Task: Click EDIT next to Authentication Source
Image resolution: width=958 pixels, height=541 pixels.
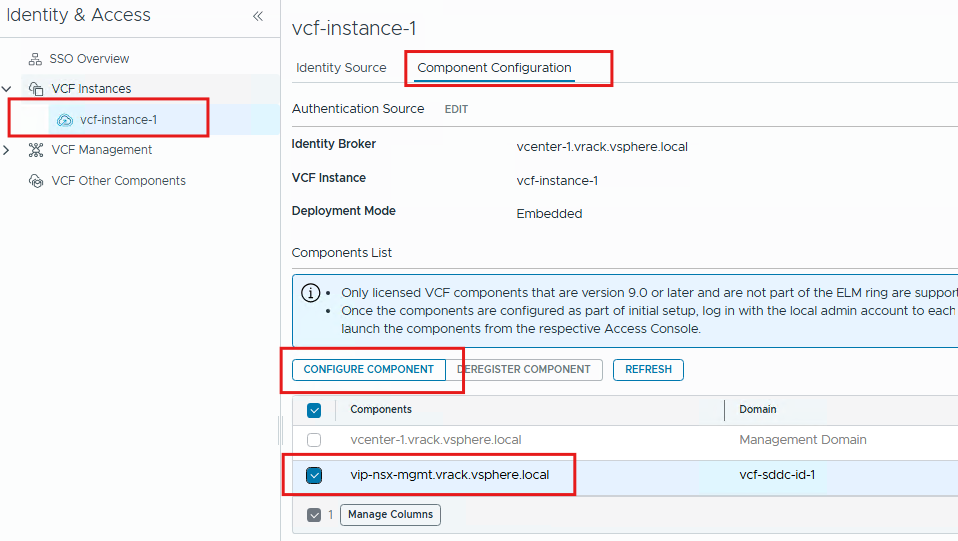Action: point(456,109)
